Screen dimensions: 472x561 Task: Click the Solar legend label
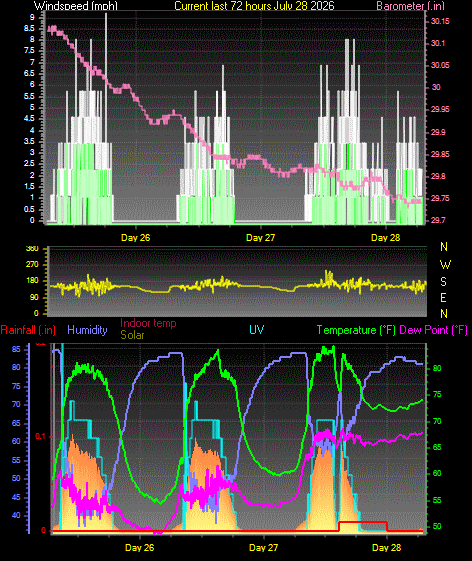click(132, 335)
